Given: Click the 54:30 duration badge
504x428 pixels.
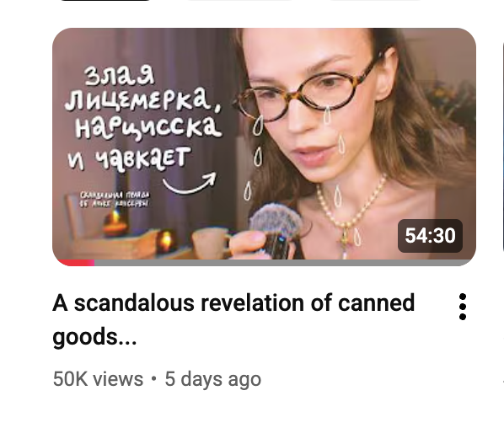Looking at the screenshot, I should [x=430, y=236].
